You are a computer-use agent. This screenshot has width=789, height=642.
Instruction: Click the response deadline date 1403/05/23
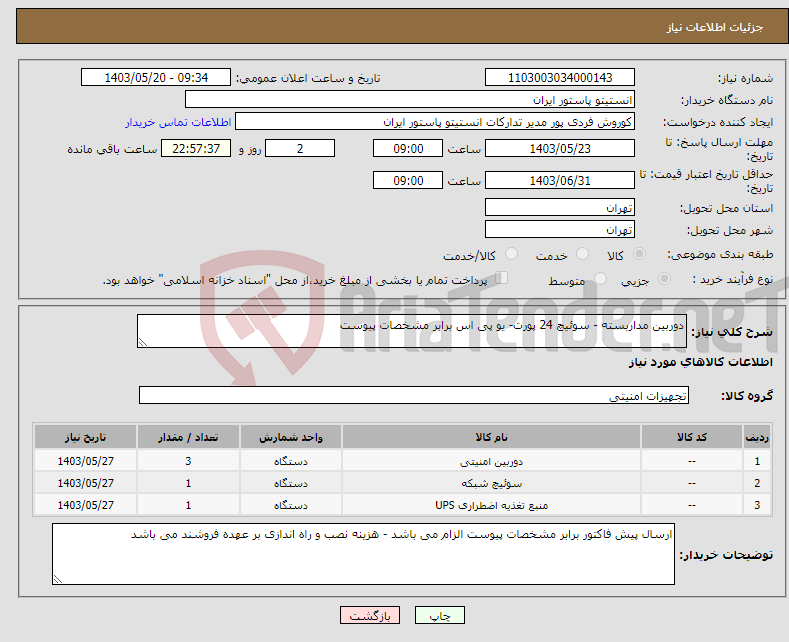[560, 148]
